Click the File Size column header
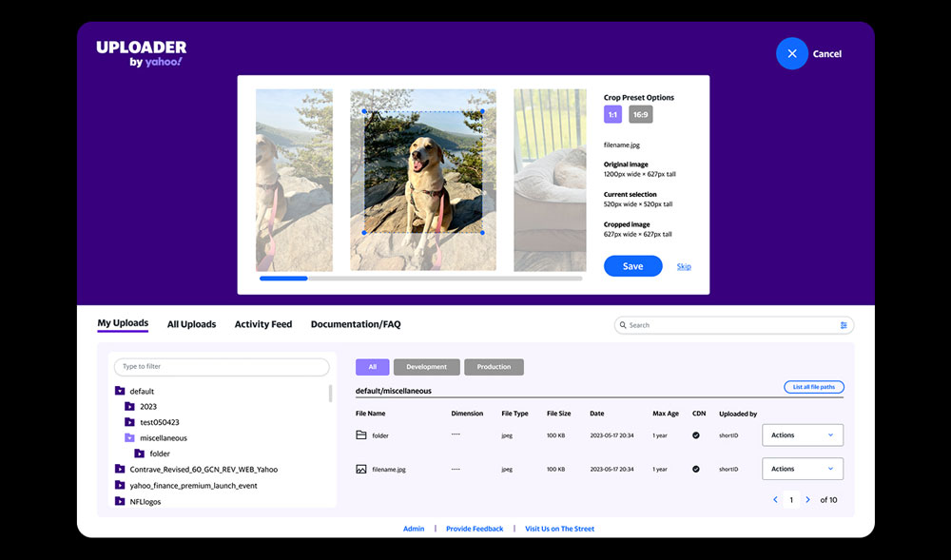951x560 pixels. pos(558,414)
